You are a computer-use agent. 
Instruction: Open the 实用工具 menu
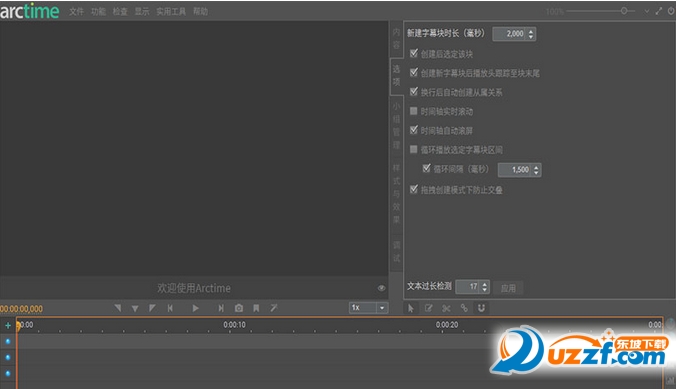pyautogui.click(x=171, y=12)
